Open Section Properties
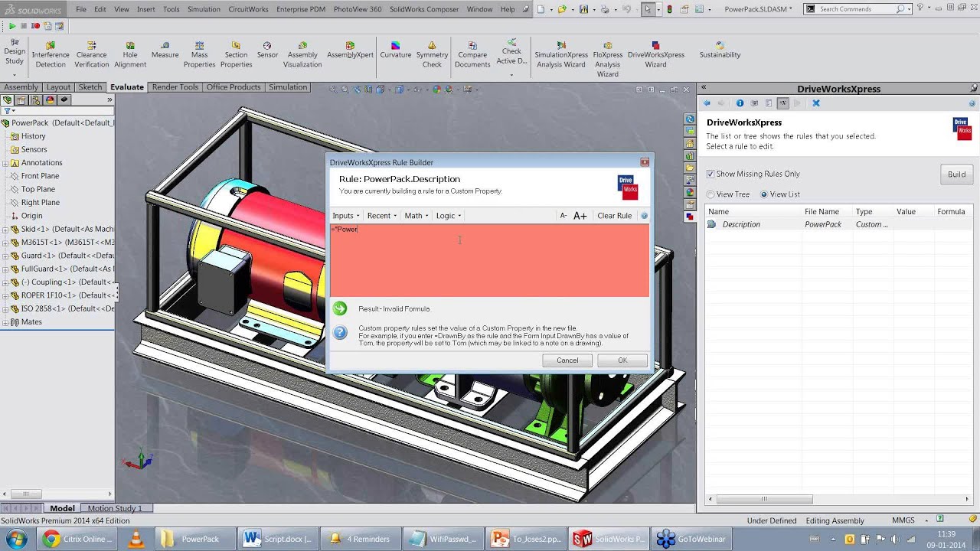The width and height of the screenshot is (980, 551). click(x=236, y=54)
